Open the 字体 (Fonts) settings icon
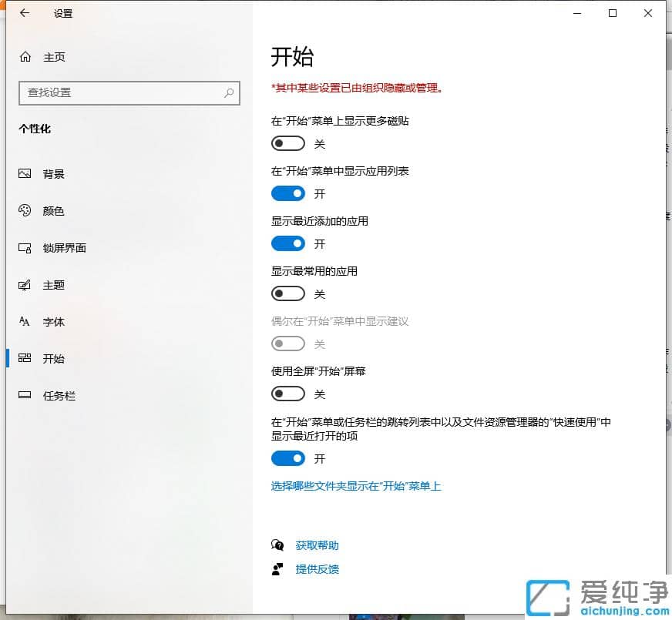Viewport: 672px width, 620px height. (x=23, y=321)
